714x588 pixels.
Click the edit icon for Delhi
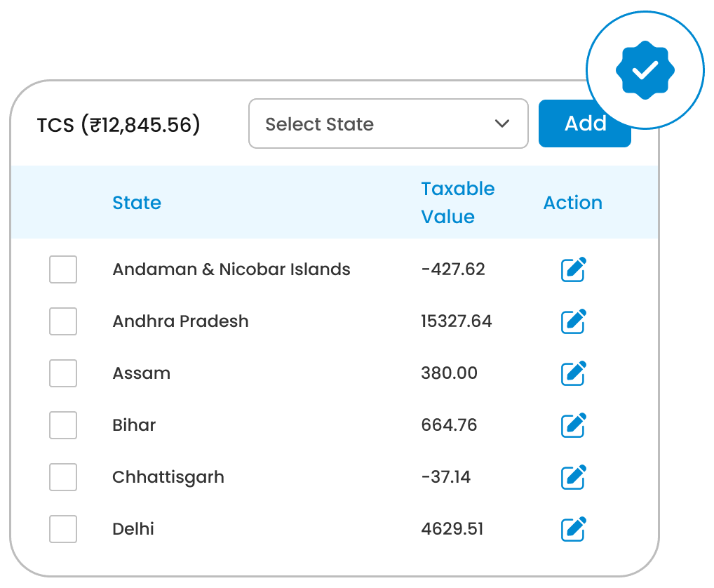[573, 529]
